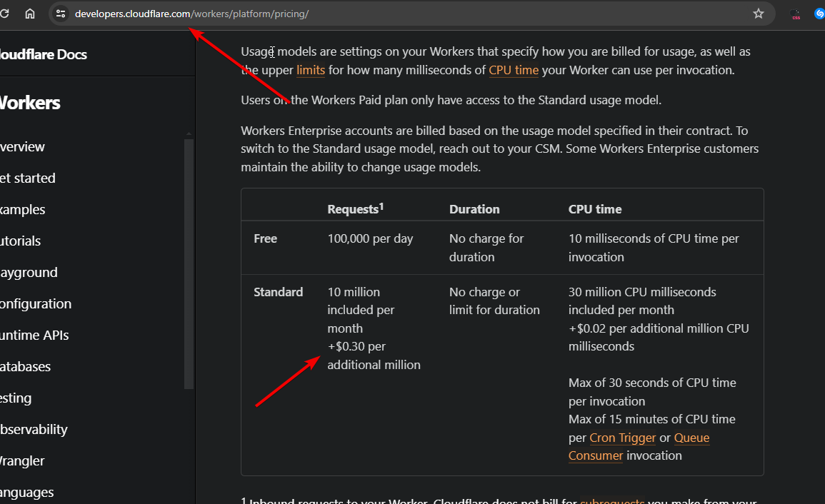Expand the Runtime APIs sidebar section

tap(34, 336)
